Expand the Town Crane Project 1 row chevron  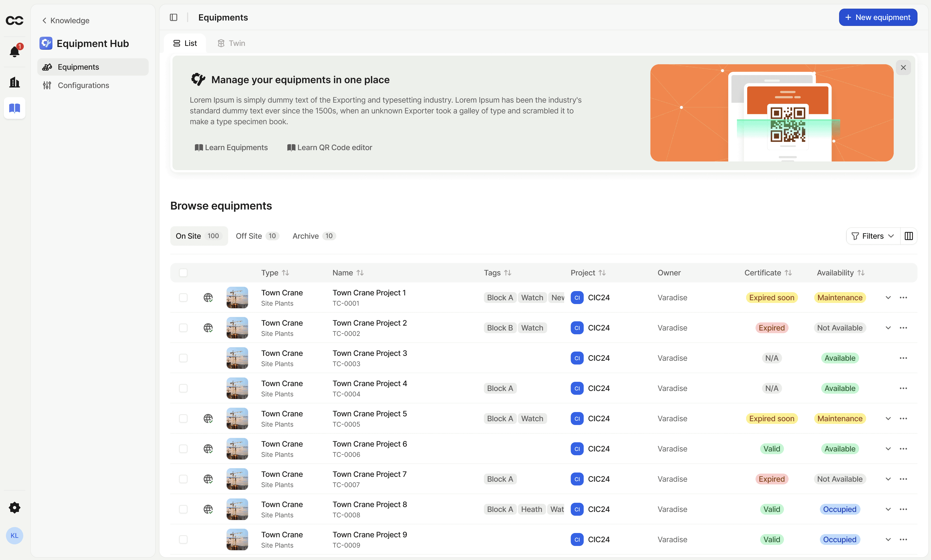888,297
